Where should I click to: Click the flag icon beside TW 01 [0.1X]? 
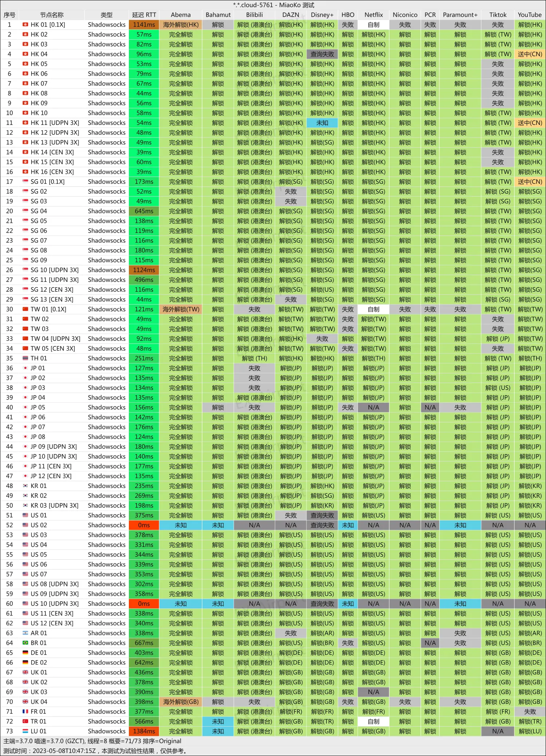[25, 309]
